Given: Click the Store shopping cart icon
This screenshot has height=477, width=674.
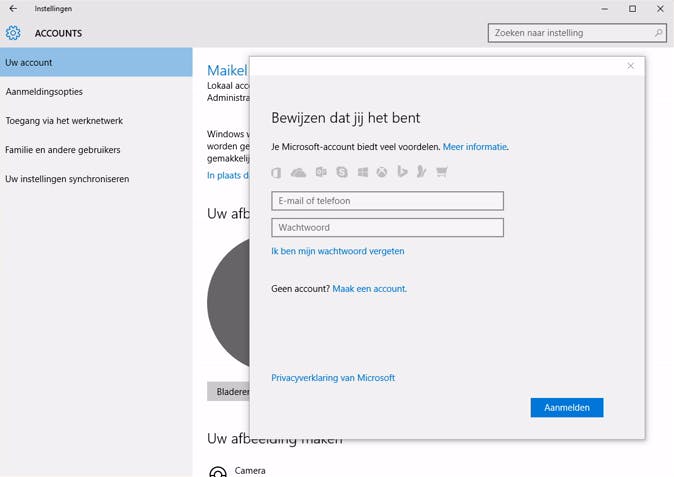Looking at the screenshot, I should [441, 172].
